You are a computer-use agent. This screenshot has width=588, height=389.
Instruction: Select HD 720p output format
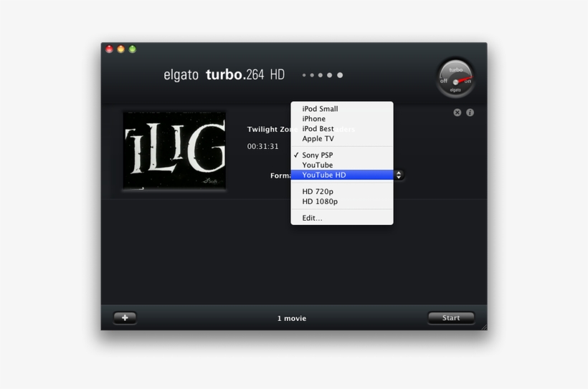[x=318, y=191]
